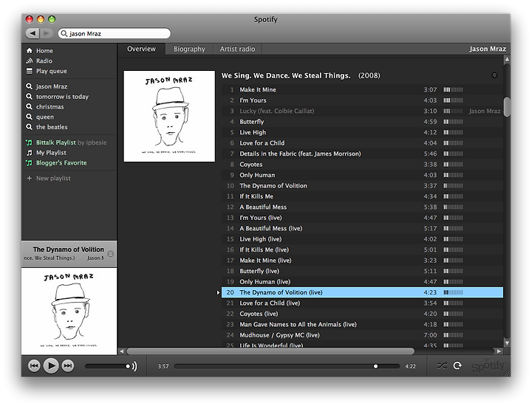Select track Coyotes (live)
532x406 pixels.
(362, 314)
